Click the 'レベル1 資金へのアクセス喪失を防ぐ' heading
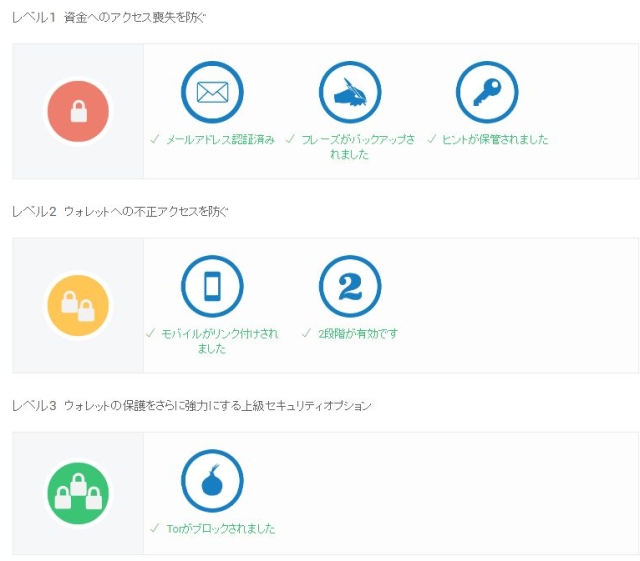The width and height of the screenshot is (640, 561). (109, 17)
